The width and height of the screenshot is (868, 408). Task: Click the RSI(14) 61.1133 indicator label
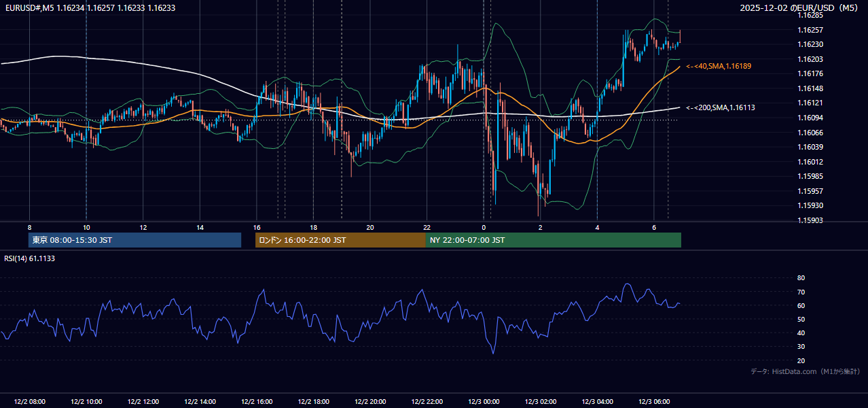29,258
